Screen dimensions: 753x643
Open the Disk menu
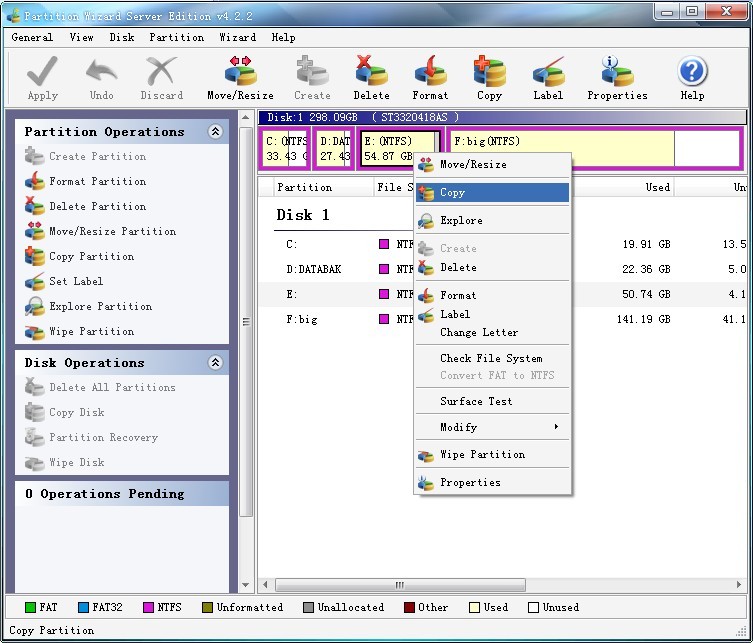pos(121,37)
